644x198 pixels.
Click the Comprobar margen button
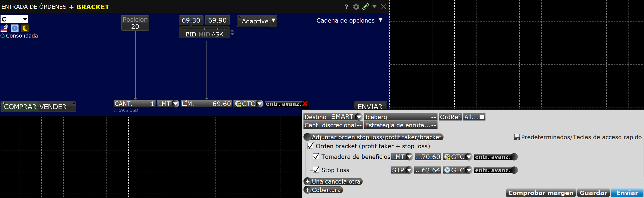pos(540,193)
